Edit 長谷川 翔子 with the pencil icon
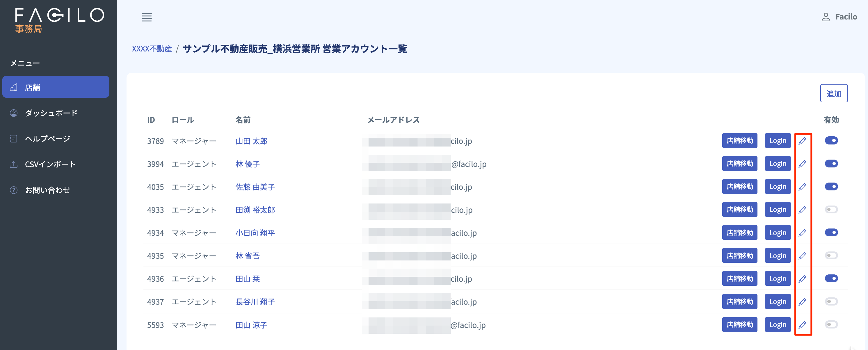 tap(802, 302)
